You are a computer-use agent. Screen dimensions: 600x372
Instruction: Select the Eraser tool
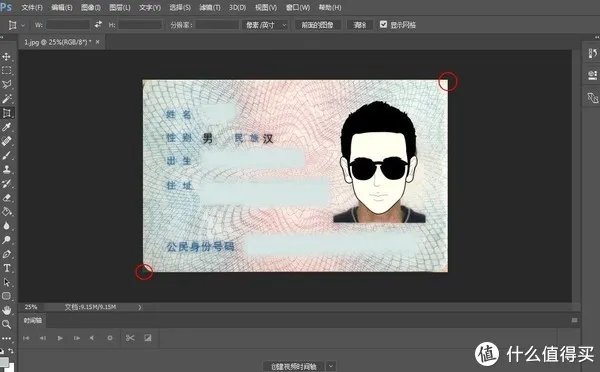point(7,197)
